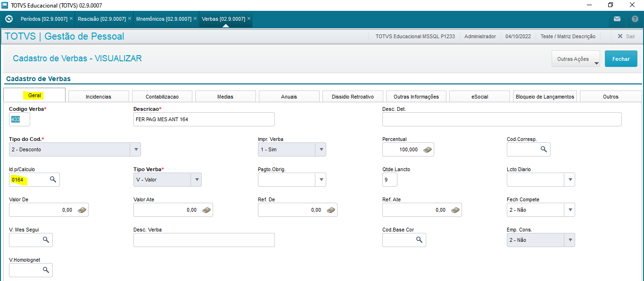This screenshot has height=281, width=644.
Task: Click TOTVS Educacional MSSQL P1233 environment label
Action: coord(415,36)
